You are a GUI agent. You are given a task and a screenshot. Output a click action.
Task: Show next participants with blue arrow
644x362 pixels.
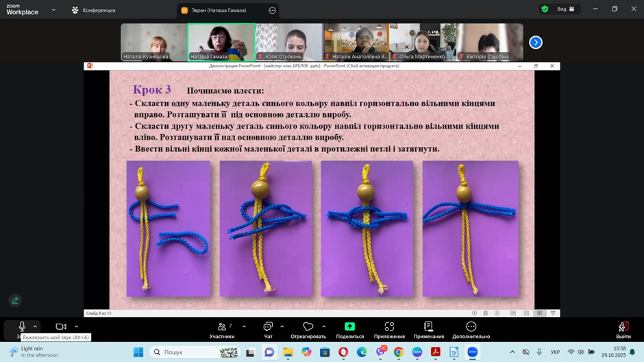[x=536, y=42]
